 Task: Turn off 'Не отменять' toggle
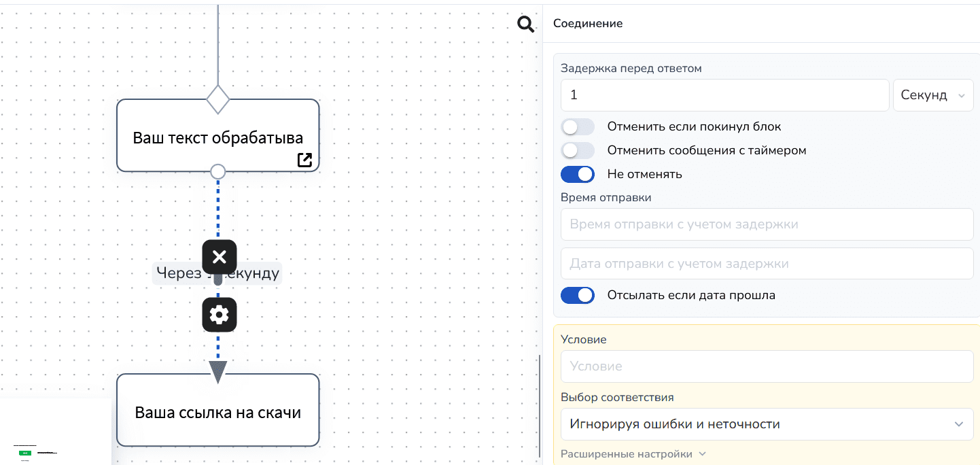577,174
